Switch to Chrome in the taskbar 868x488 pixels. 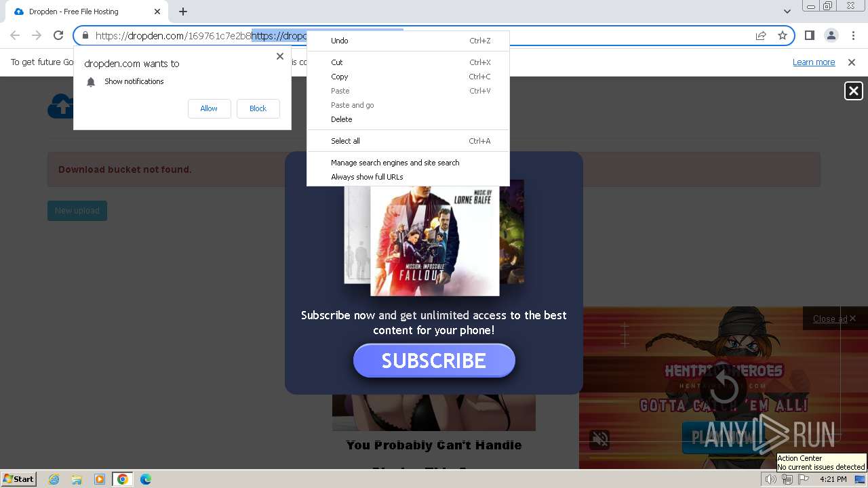point(123,479)
